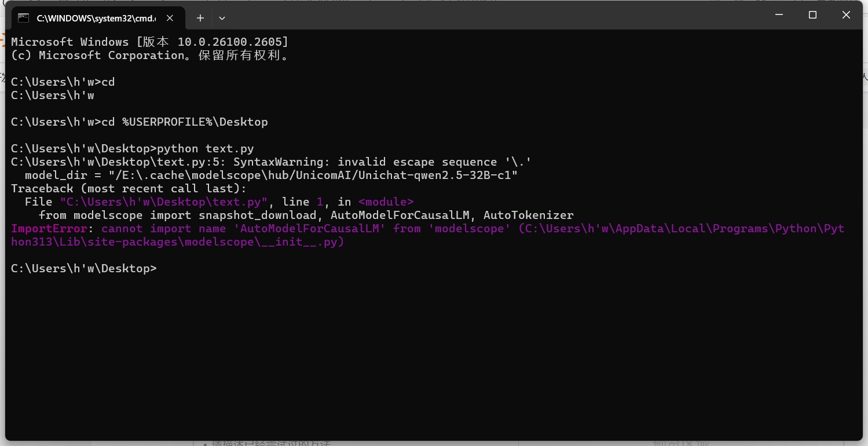
Task: Click the File "C:\Users\h'w\Desktop\text.py" line
Action: 219,202
